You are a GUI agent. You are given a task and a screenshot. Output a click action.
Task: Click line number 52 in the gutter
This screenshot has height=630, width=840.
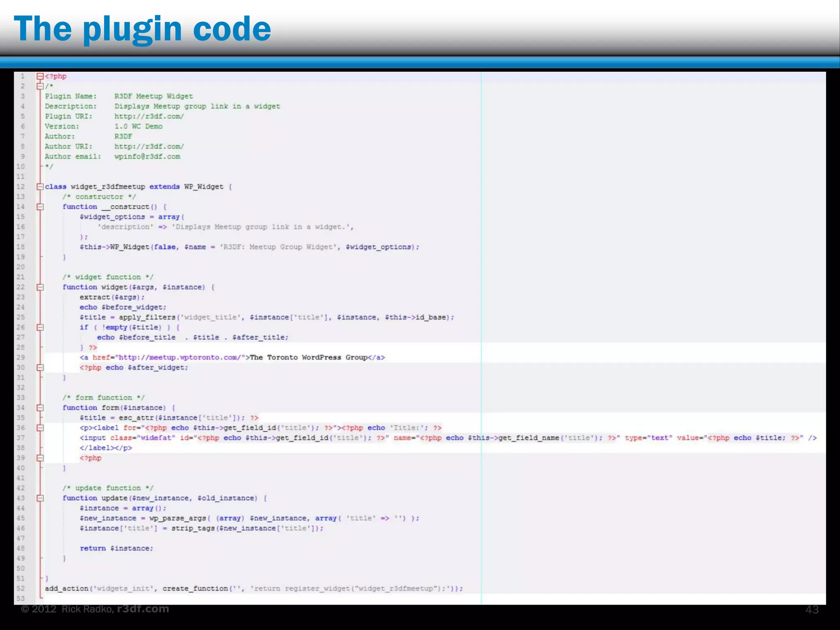[21, 589]
